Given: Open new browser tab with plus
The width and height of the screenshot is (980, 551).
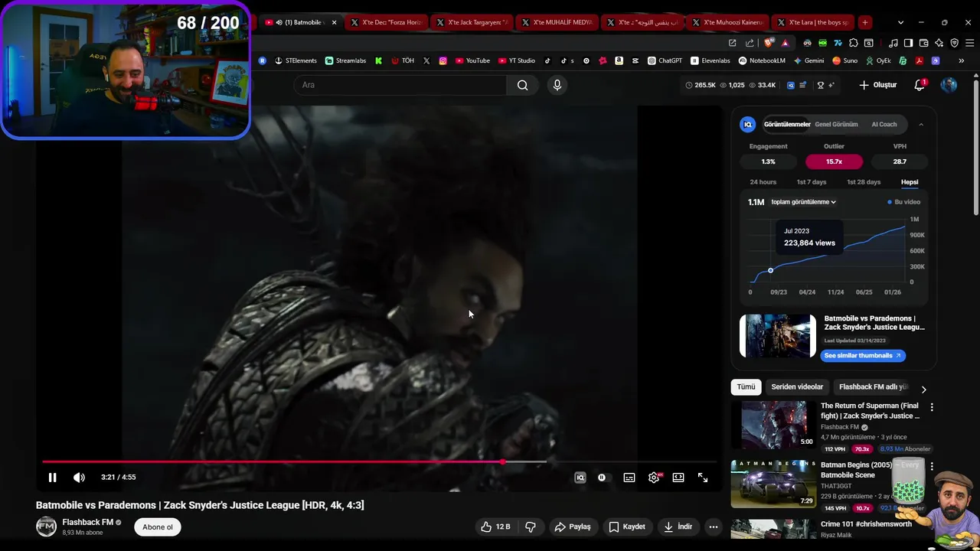Looking at the screenshot, I should [864, 22].
